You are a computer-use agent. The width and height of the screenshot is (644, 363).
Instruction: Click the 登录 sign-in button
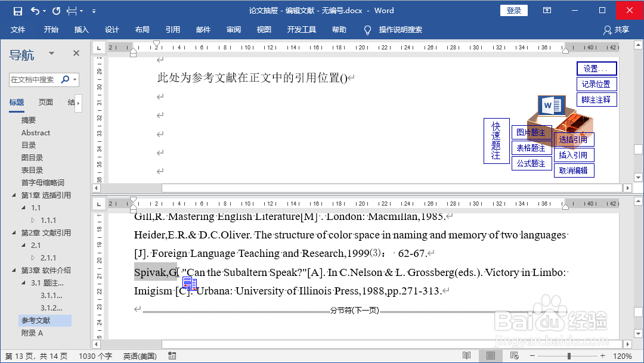(514, 11)
